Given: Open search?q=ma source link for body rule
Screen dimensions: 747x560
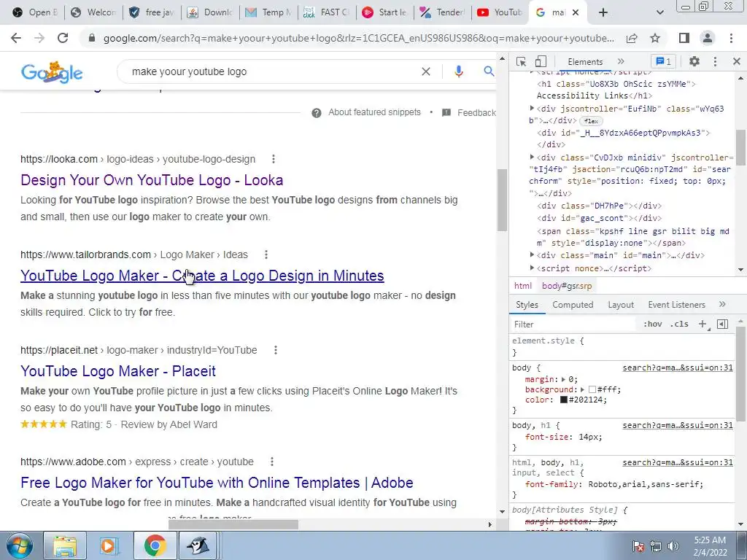Looking at the screenshot, I should click(678, 367).
